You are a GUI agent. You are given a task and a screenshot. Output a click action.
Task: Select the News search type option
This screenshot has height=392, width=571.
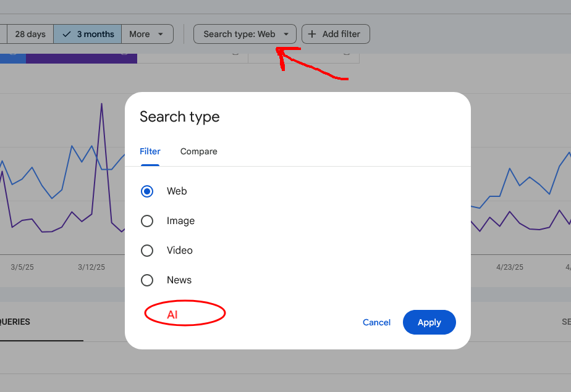(x=147, y=280)
